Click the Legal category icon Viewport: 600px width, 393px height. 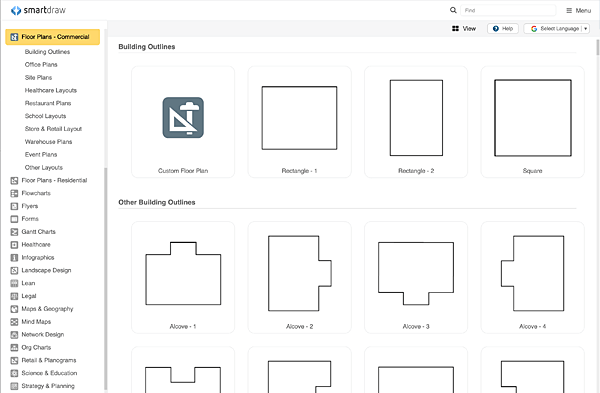[14, 296]
